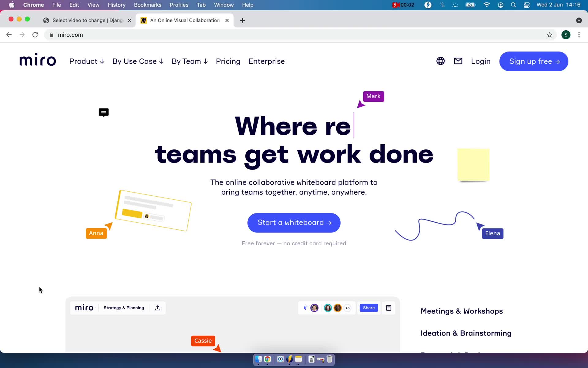Image resolution: width=588 pixels, height=368 pixels.
Task: Open Notes app from the Dock
Action: tap(299, 359)
